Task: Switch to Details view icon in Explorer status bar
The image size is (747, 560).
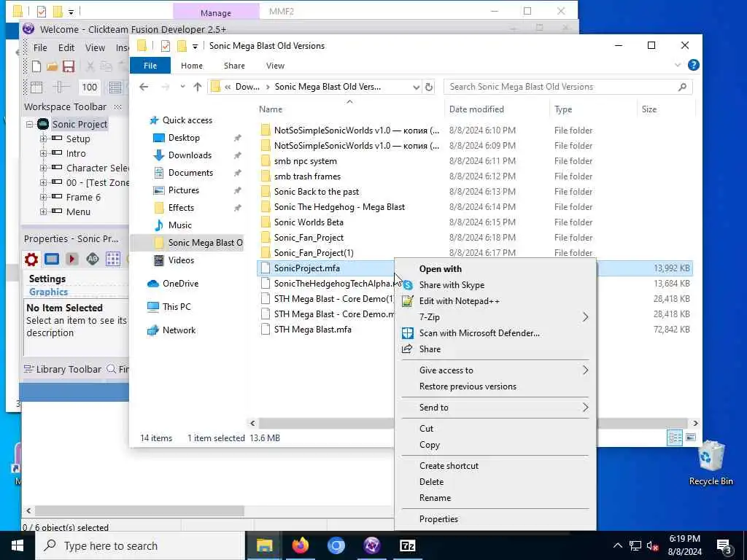Action: (x=675, y=437)
